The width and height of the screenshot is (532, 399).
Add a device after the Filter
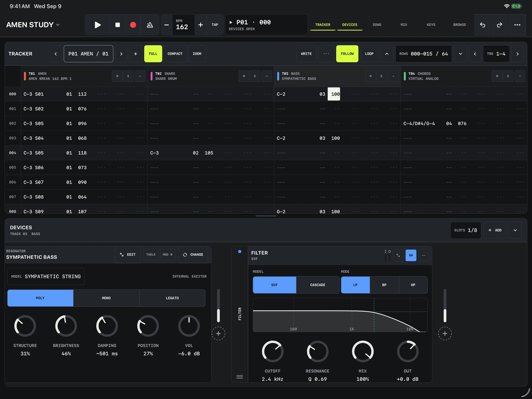pos(445,333)
